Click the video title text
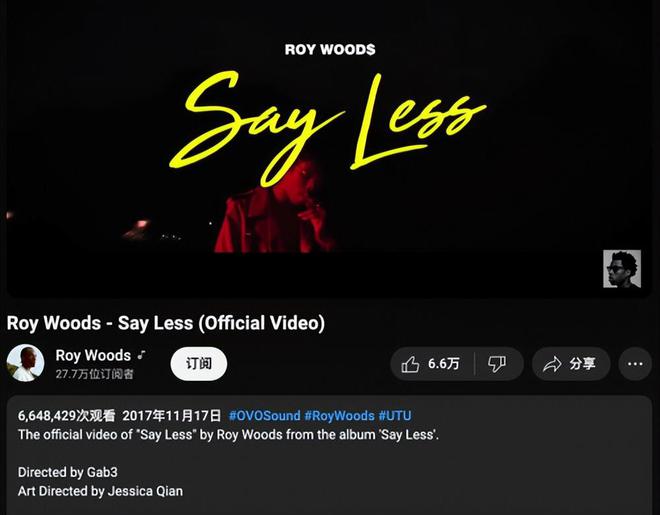The image size is (660, 515). (x=166, y=323)
